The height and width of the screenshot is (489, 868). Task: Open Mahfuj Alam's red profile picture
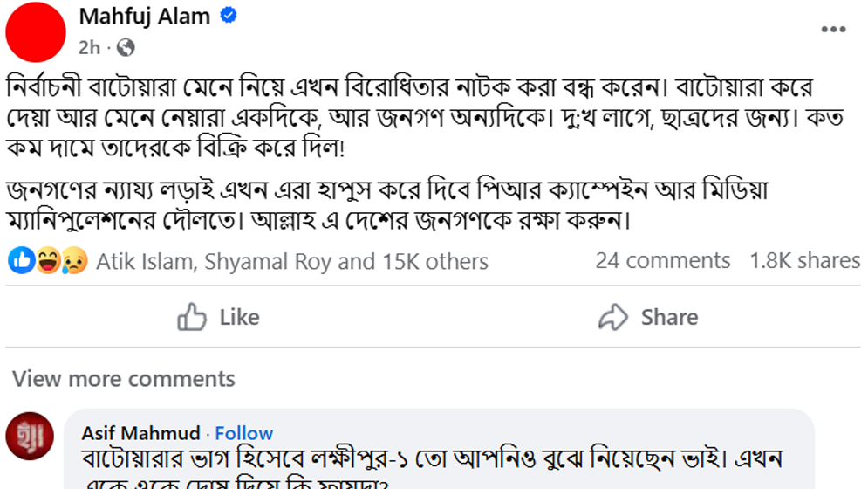[x=37, y=31]
